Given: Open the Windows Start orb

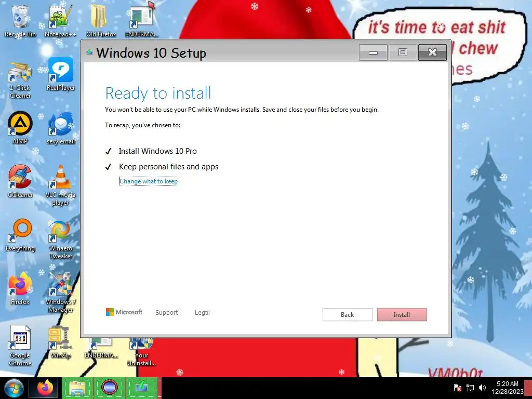Looking at the screenshot, I should pos(14,388).
